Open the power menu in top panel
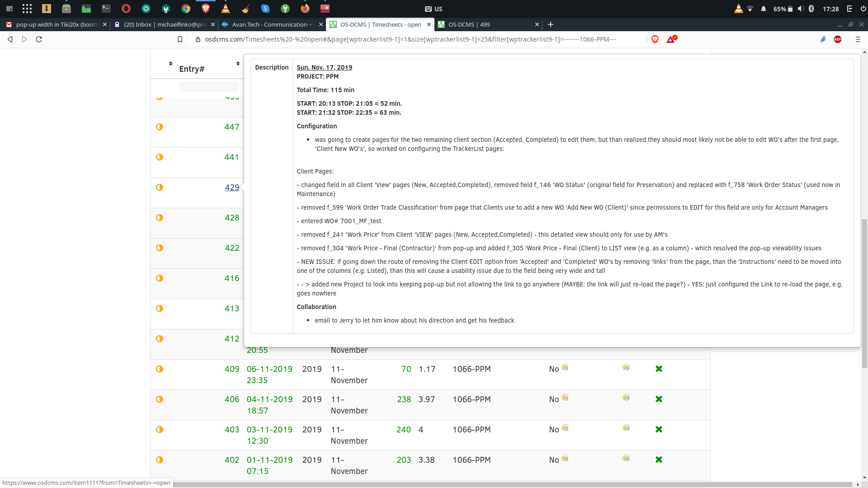This screenshot has height=488, width=868. click(x=863, y=9)
